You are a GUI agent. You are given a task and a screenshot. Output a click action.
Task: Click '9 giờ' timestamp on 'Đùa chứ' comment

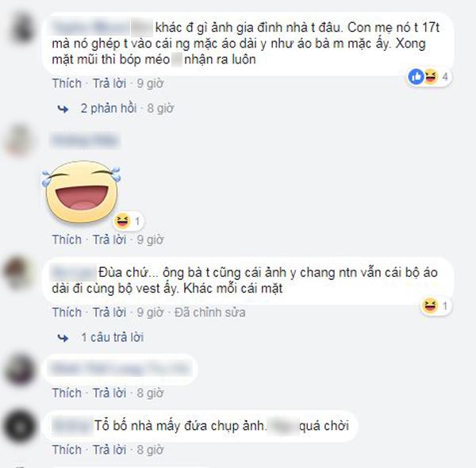click(x=150, y=313)
